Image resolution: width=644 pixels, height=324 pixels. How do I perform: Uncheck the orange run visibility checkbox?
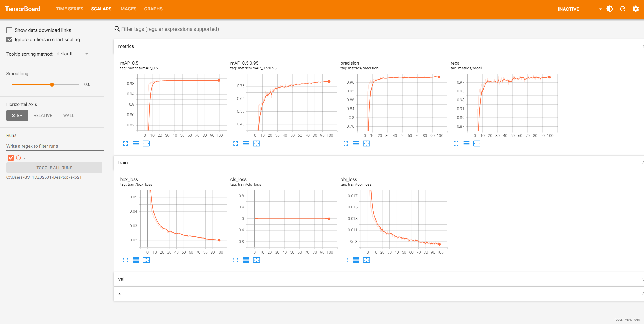(x=11, y=158)
